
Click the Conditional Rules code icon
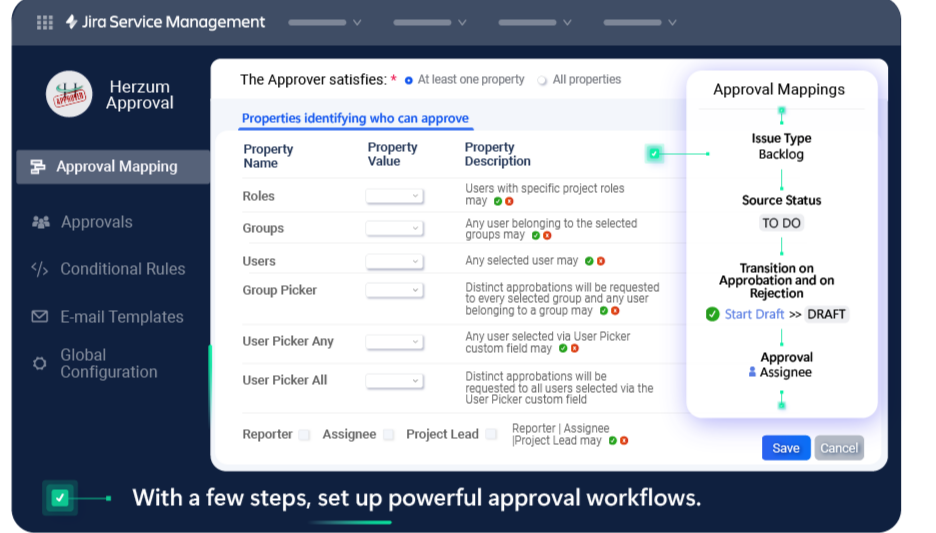point(39,269)
